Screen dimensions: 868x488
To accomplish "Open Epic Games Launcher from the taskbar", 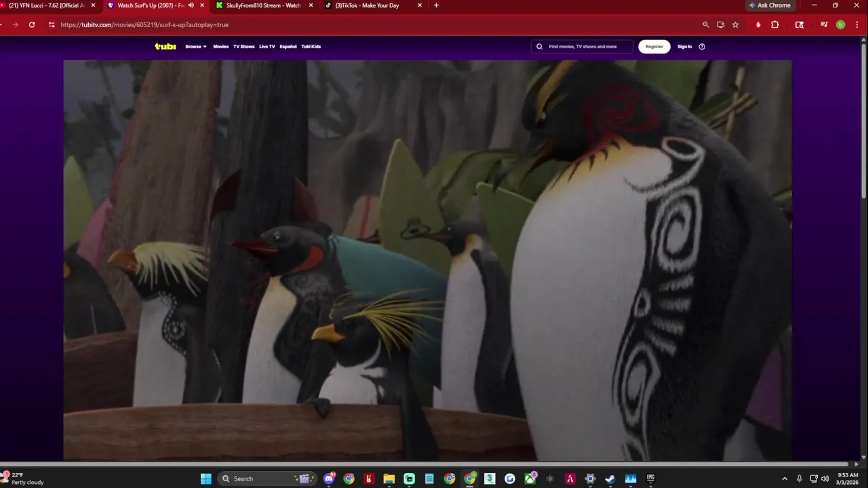I will pos(650,479).
